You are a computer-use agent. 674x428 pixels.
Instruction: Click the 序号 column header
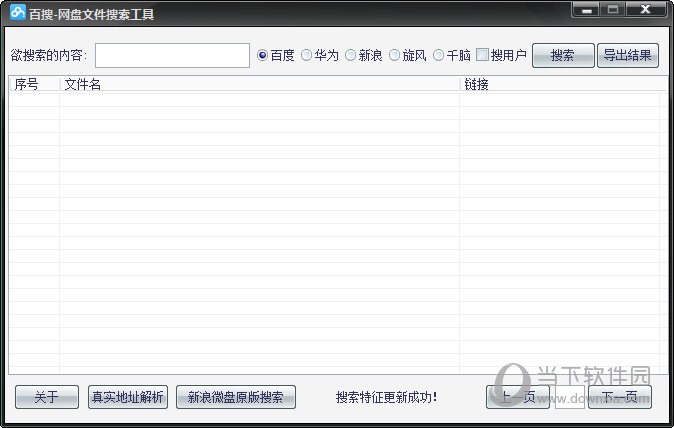[33, 85]
